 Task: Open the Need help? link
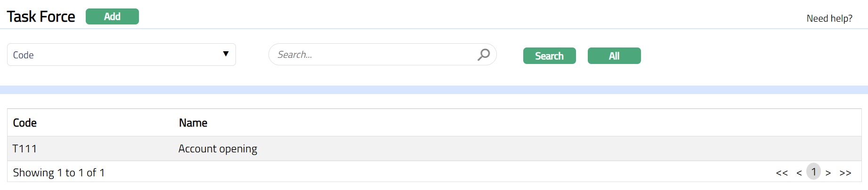pos(829,18)
